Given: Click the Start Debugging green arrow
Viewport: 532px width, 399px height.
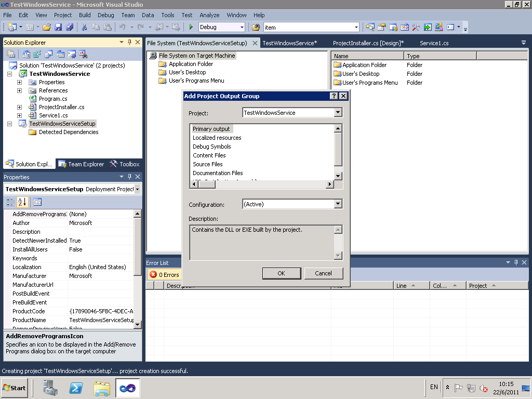Looking at the screenshot, I should 191,27.
